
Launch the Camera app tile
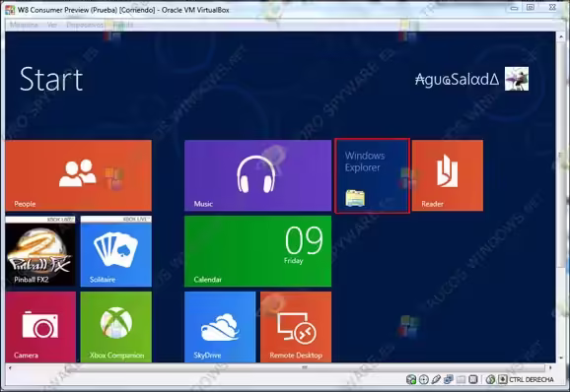pyautogui.click(x=40, y=327)
